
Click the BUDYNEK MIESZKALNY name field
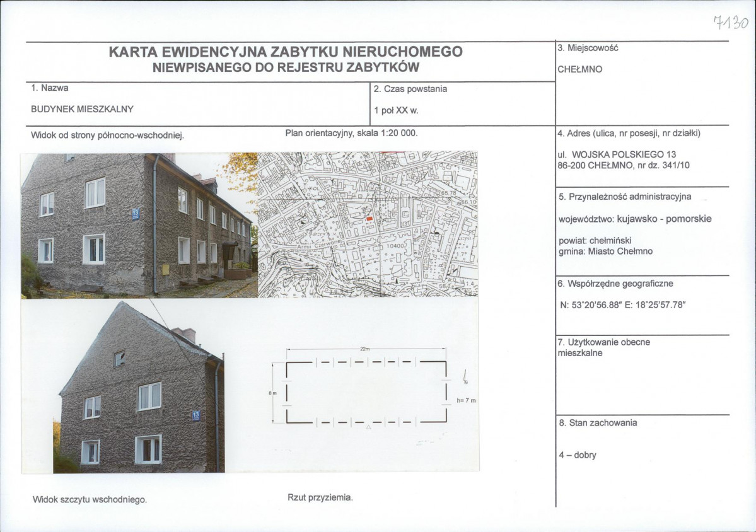tap(82, 108)
